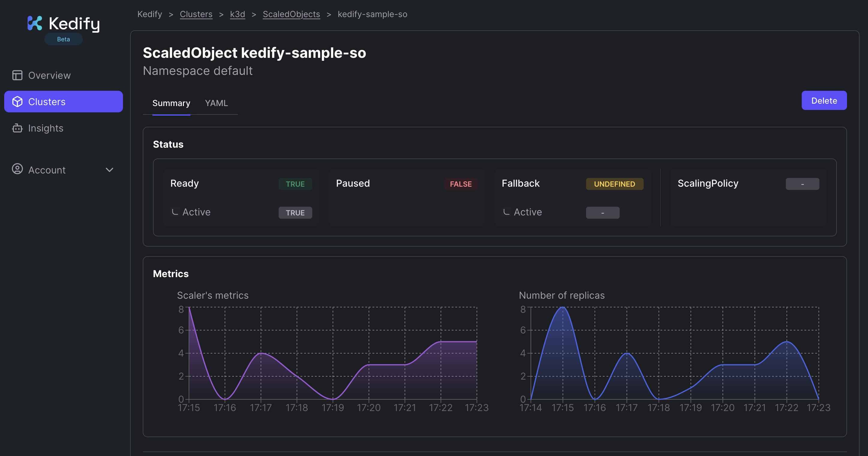Viewport: 868px width, 456px height.
Task: Click the Clusters cube icon in sidebar
Action: coord(17,102)
